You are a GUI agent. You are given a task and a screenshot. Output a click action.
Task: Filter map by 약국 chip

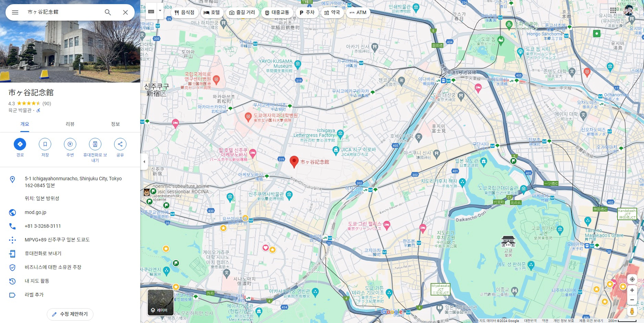coord(332,12)
